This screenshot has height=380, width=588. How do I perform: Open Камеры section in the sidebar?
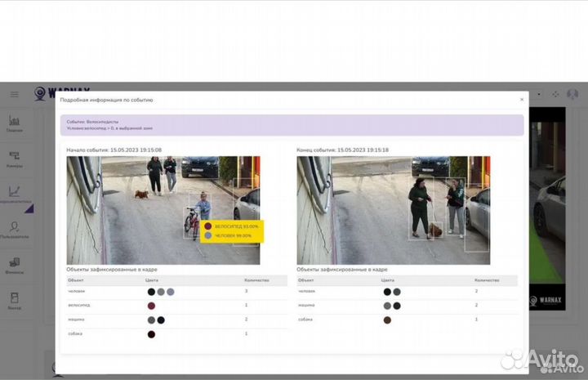14,159
